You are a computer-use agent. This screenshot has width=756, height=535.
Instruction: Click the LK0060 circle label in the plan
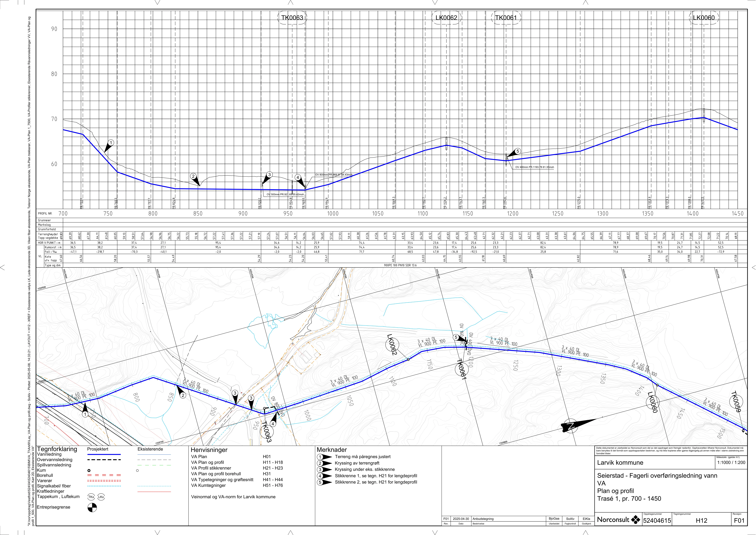point(653,402)
